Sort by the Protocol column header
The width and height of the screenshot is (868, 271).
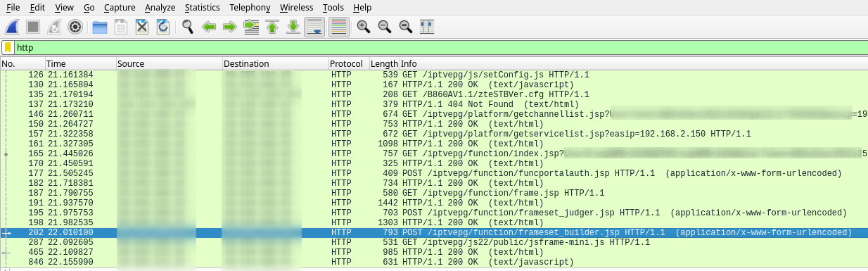[350, 64]
